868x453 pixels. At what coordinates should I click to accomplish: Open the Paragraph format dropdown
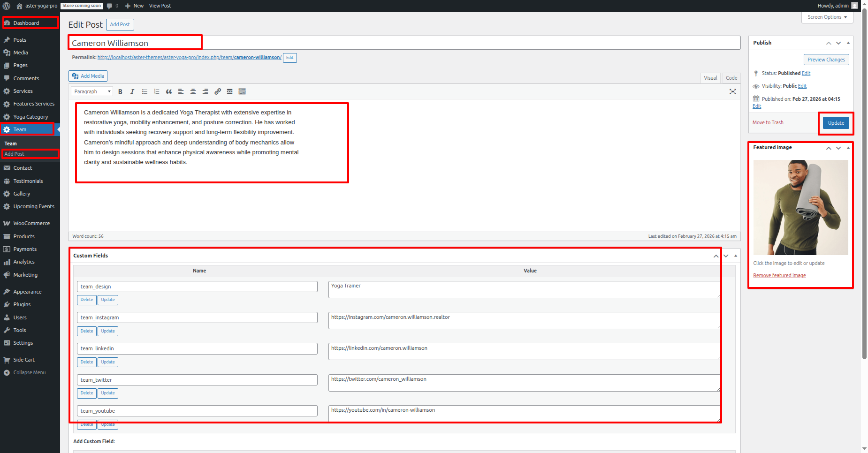[x=92, y=92]
